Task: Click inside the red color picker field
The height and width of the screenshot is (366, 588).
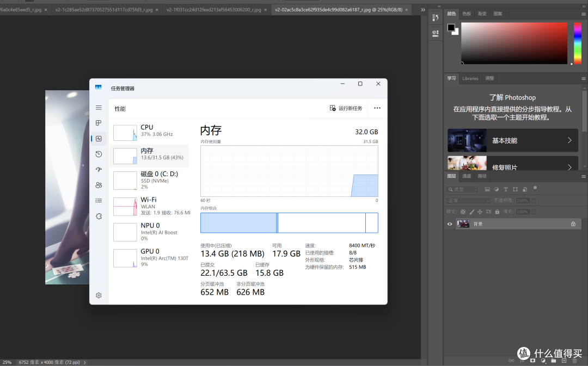Action: pyautogui.click(x=514, y=43)
